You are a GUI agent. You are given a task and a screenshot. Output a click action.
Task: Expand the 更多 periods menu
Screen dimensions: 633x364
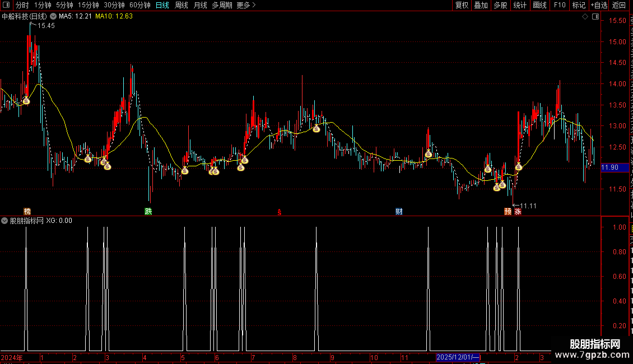point(246,5)
